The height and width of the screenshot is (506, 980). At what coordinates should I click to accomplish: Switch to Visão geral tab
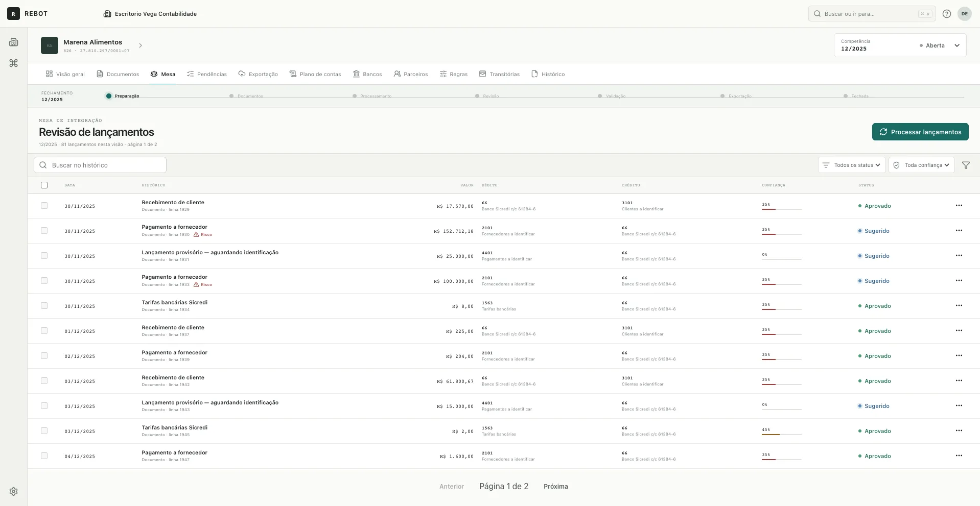65,74
